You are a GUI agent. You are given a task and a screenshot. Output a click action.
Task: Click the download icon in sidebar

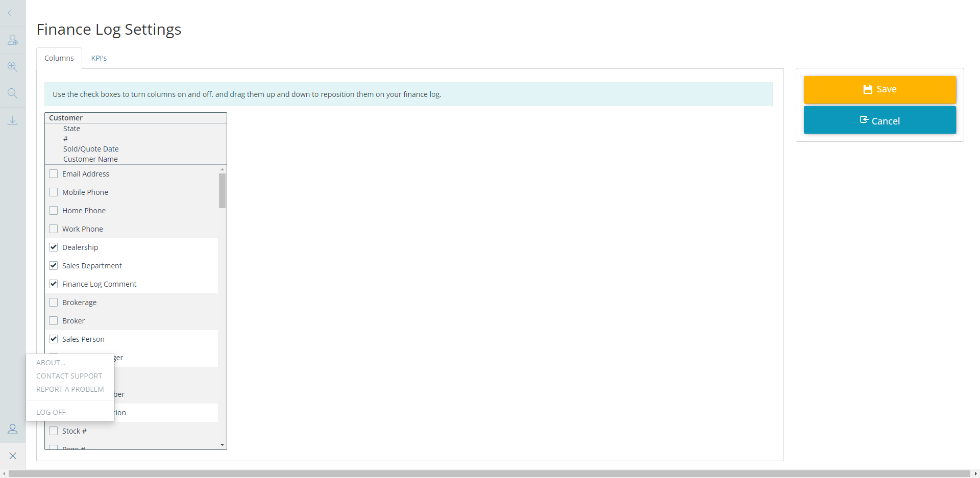(13, 120)
